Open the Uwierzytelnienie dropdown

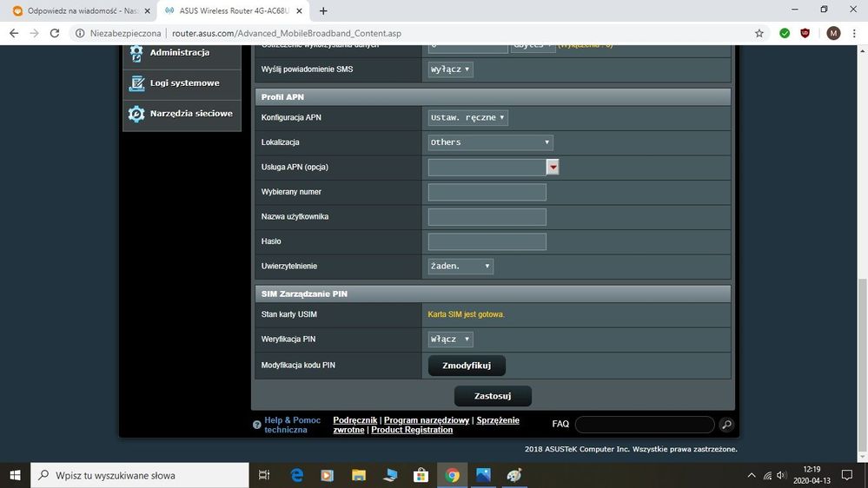tap(461, 267)
